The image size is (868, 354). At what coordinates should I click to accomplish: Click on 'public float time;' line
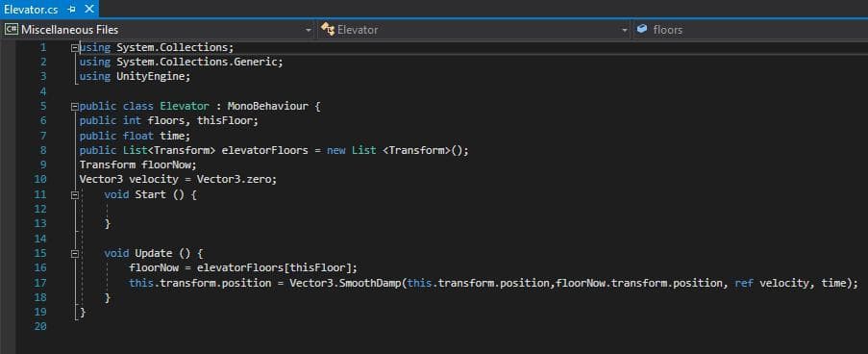pos(136,136)
